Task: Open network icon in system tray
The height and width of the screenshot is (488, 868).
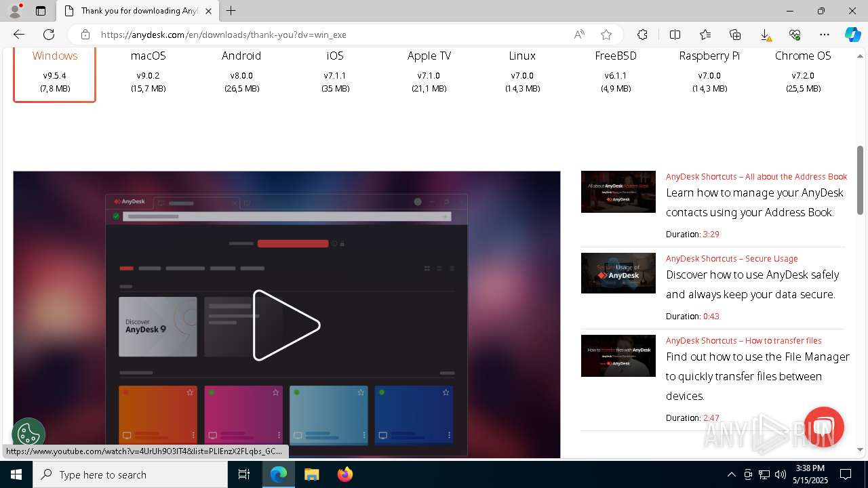Action: pyautogui.click(x=764, y=474)
